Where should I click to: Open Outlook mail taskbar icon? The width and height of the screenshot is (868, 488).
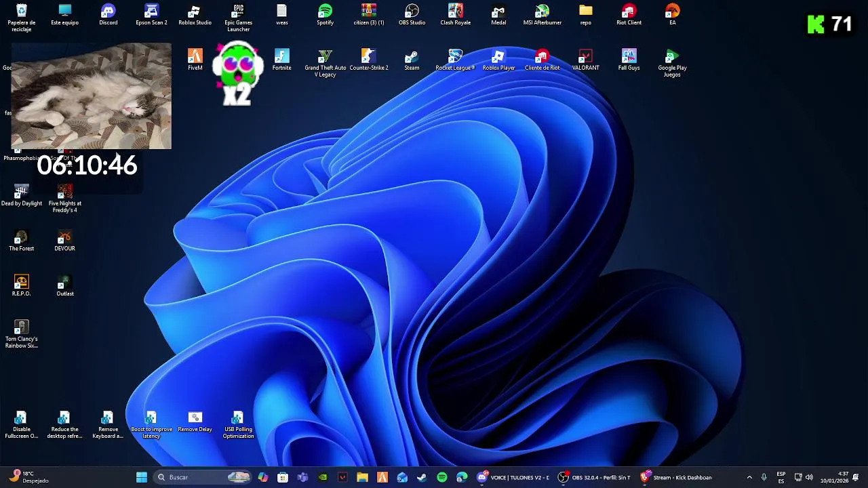click(402, 477)
